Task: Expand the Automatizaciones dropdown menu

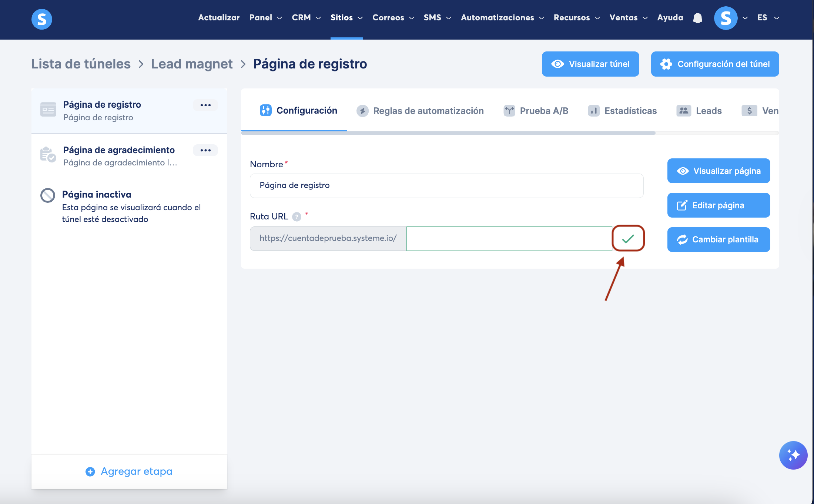Action: pos(502,18)
